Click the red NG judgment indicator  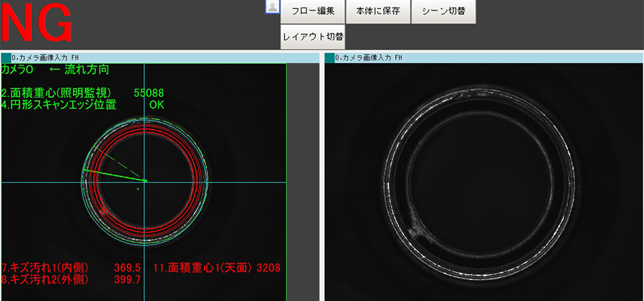pyautogui.click(x=37, y=26)
